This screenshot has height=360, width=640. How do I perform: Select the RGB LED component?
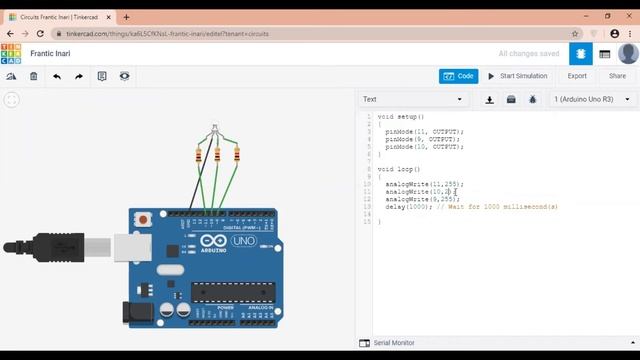[x=215, y=129]
